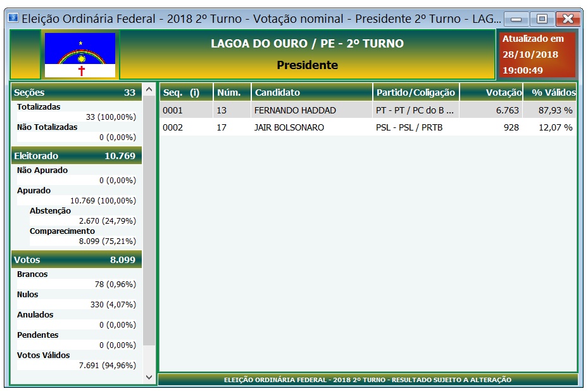Click the Pendentes label
Image resolution: width=588 pixels, height=391 pixels.
point(38,335)
